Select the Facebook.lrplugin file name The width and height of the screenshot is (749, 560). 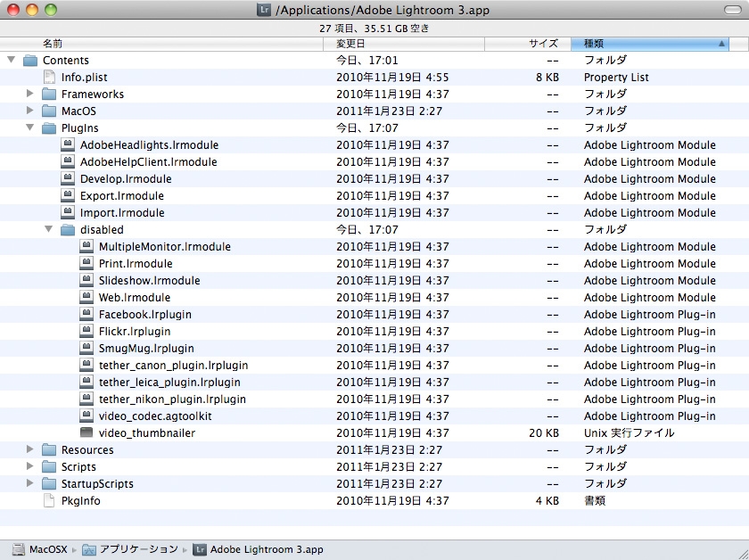(x=145, y=315)
